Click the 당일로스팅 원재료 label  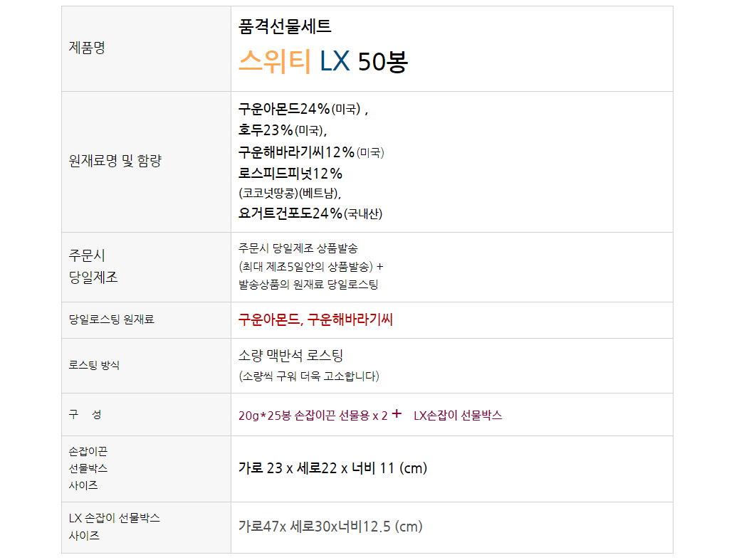[x=111, y=319]
